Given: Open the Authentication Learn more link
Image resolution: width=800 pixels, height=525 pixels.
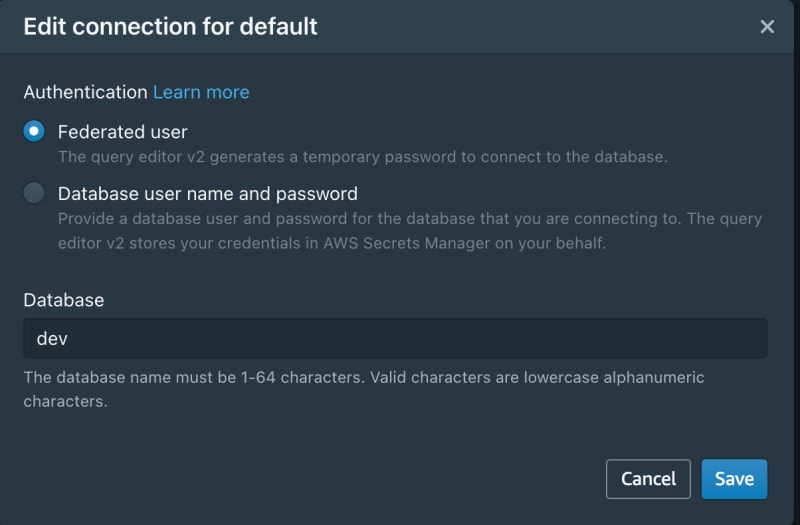Looking at the screenshot, I should click(x=201, y=92).
